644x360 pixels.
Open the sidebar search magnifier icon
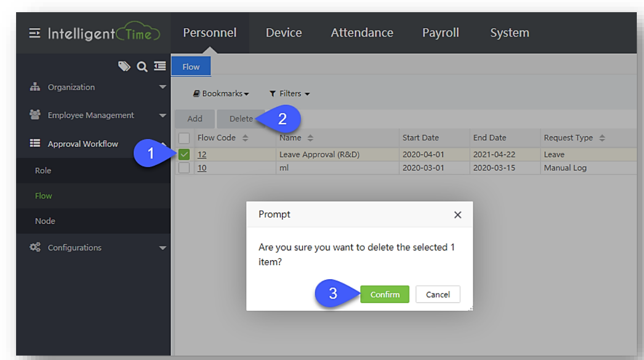coord(142,66)
